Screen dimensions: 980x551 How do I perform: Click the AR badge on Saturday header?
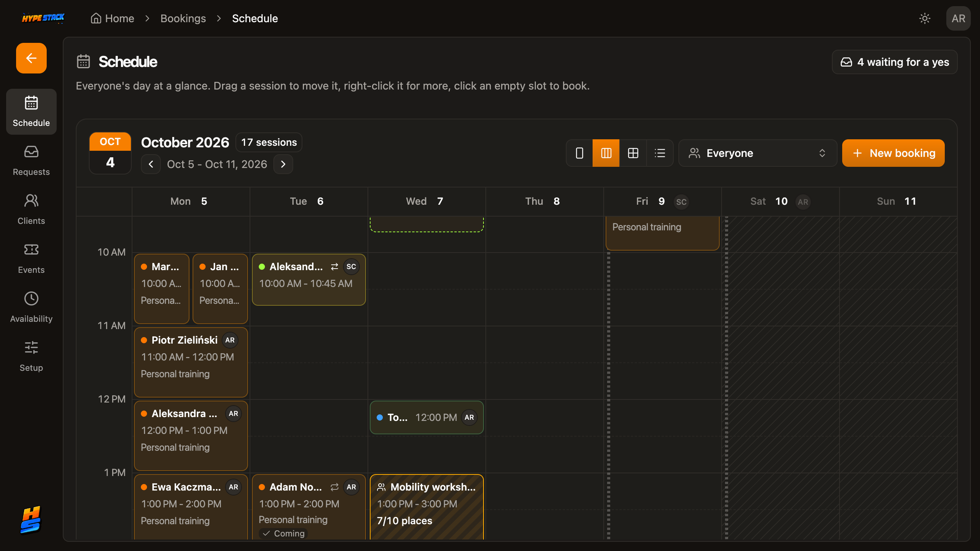[x=803, y=202]
